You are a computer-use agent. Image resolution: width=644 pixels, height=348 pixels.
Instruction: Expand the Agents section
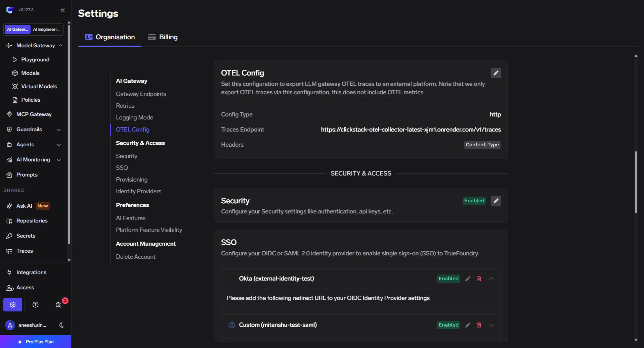pyautogui.click(x=59, y=145)
